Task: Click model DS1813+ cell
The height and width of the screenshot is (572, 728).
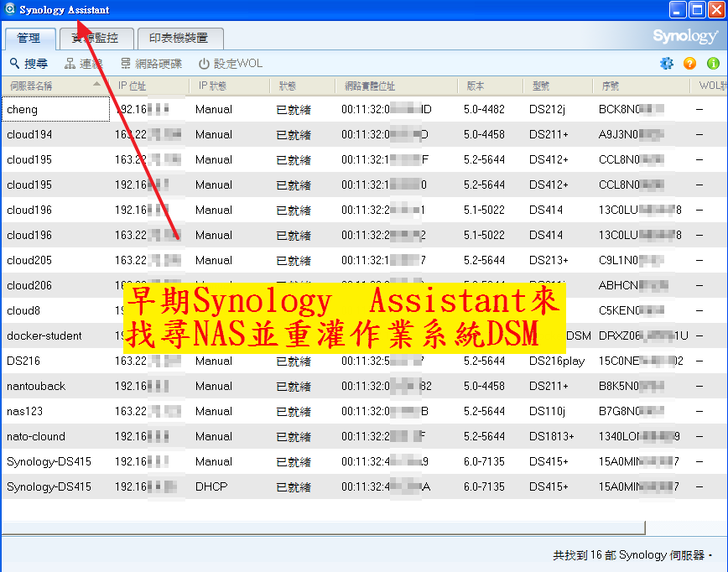Action: [x=552, y=436]
